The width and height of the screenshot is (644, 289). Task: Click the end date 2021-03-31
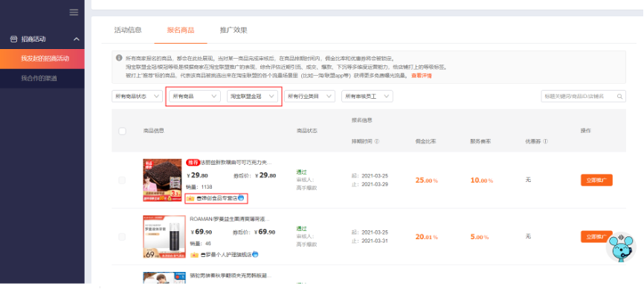coord(375,241)
